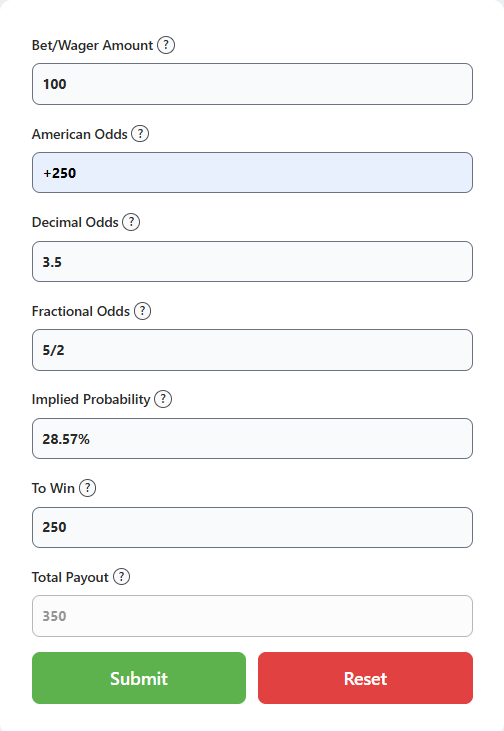Click the Implied Probability label text
The height and width of the screenshot is (731, 504).
(91, 400)
